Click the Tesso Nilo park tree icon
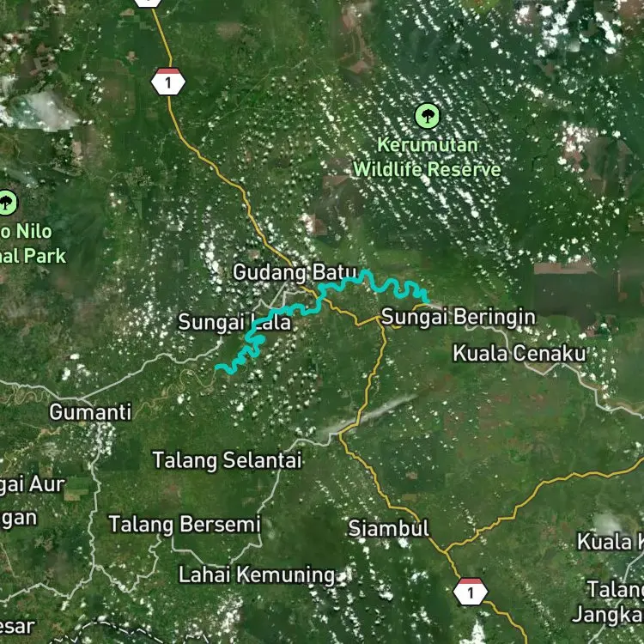The width and height of the screenshot is (644, 644). tap(7, 203)
